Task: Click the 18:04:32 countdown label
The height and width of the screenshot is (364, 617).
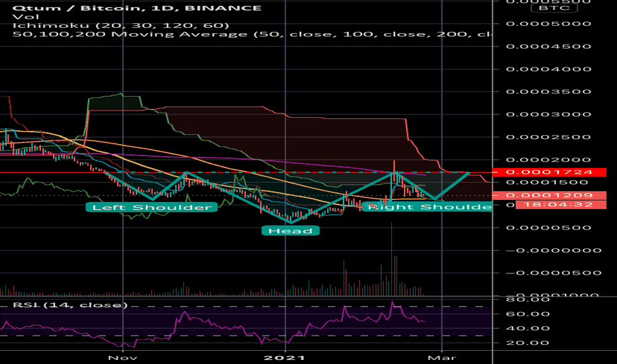Action: [561, 205]
